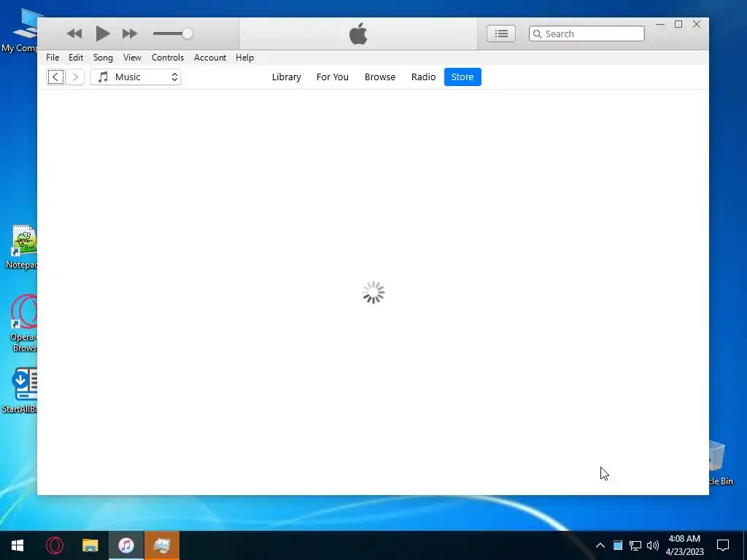Open the View menu

coord(132,57)
